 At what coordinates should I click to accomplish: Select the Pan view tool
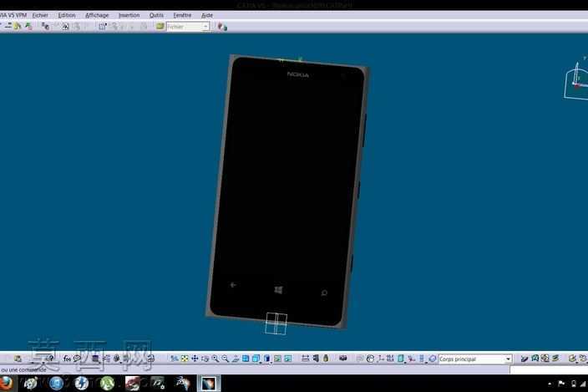coord(195,359)
